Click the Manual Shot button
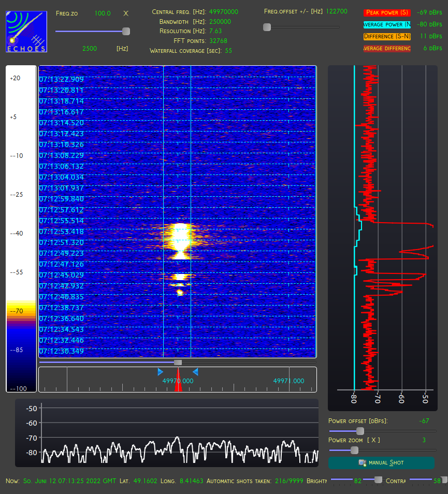The image size is (448, 494). [381, 463]
